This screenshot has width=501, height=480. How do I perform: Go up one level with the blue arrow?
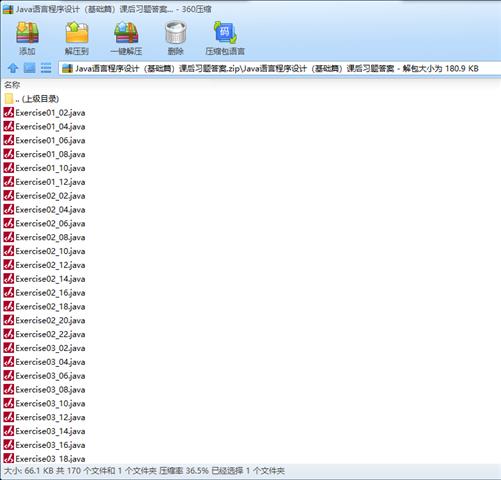13,68
